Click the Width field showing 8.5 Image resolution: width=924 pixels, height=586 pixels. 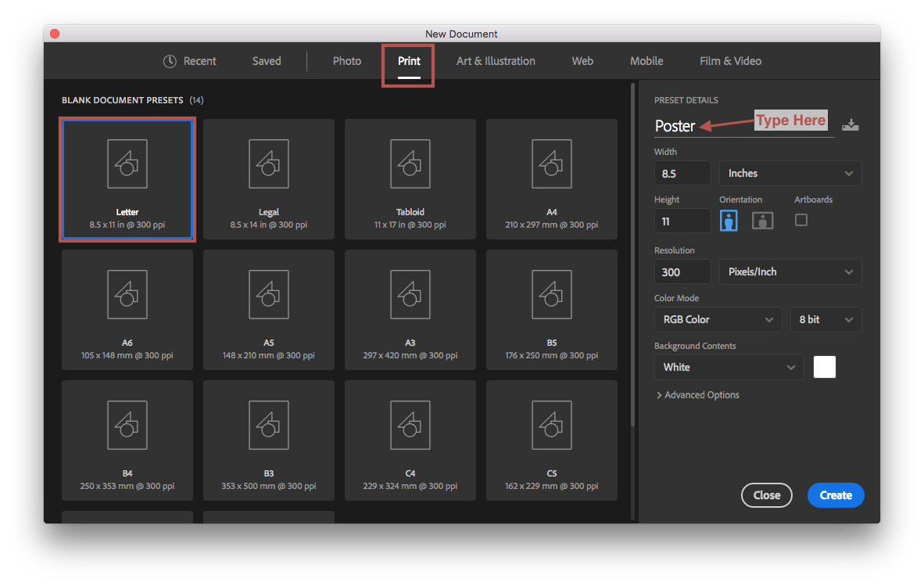682,174
